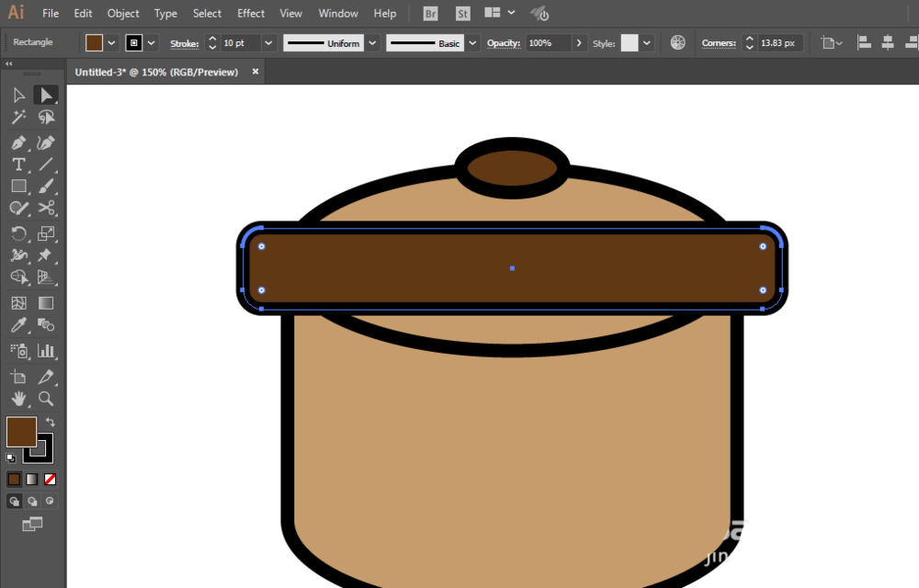This screenshot has height=588, width=919.
Task: Enable Draw Inside mode
Action: pyautogui.click(x=50, y=502)
